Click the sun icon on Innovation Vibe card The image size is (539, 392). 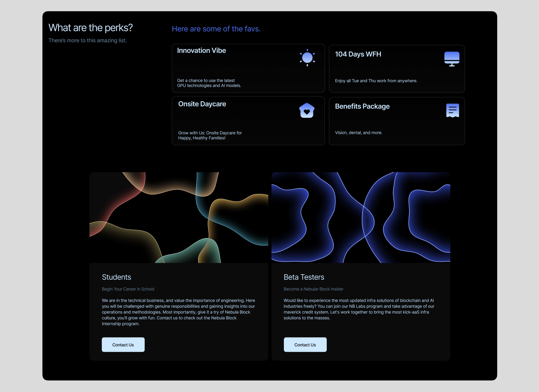coord(307,57)
